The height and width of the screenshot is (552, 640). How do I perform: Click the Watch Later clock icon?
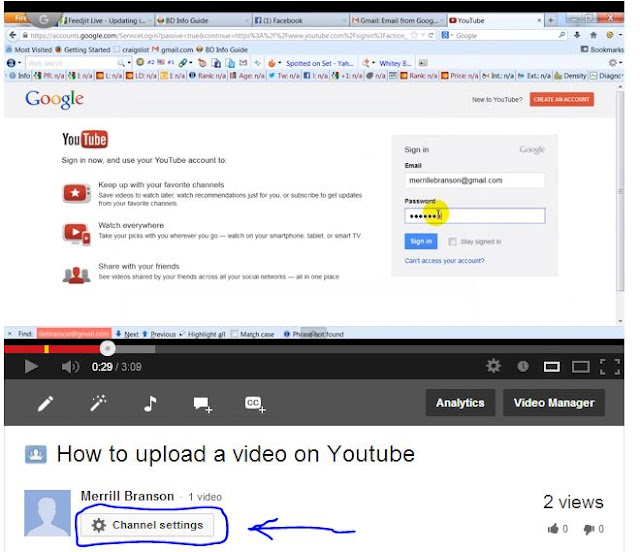[523, 366]
